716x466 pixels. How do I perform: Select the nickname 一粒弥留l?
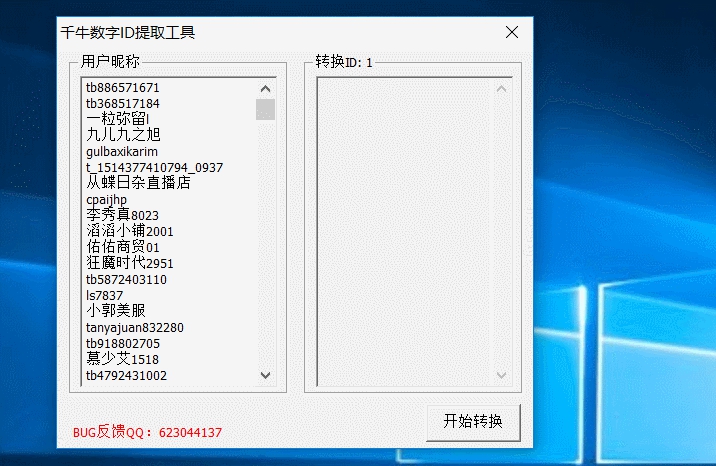(118, 119)
